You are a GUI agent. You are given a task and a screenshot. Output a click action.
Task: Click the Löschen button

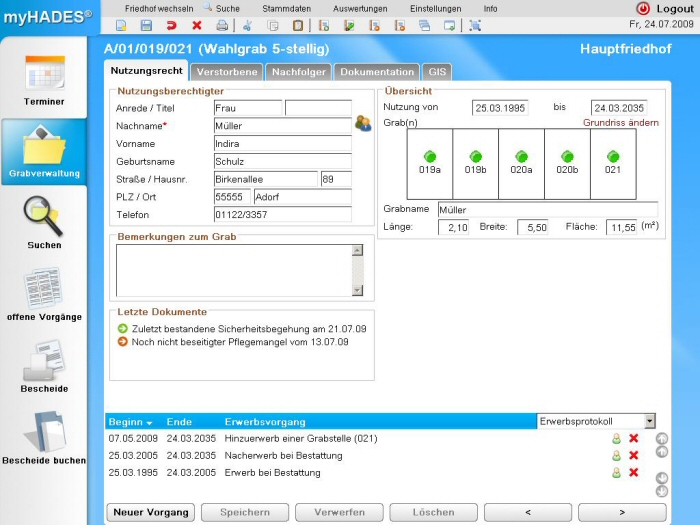point(433,512)
